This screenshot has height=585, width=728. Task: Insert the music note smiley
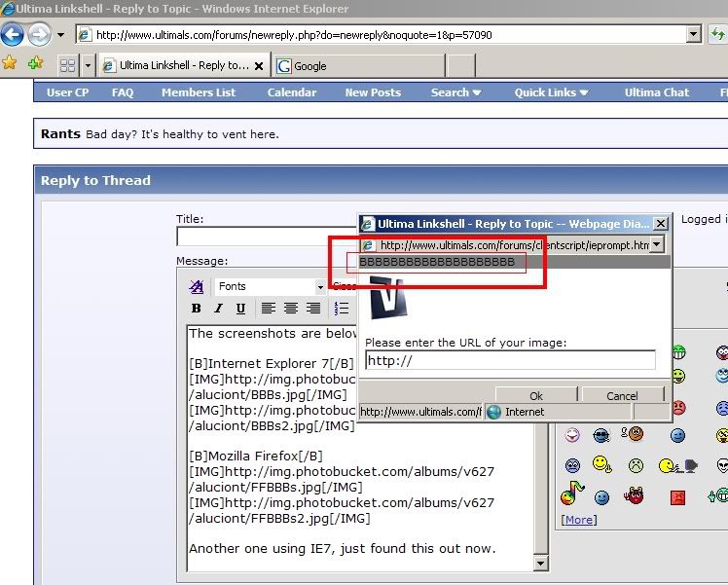tap(572, 494)
